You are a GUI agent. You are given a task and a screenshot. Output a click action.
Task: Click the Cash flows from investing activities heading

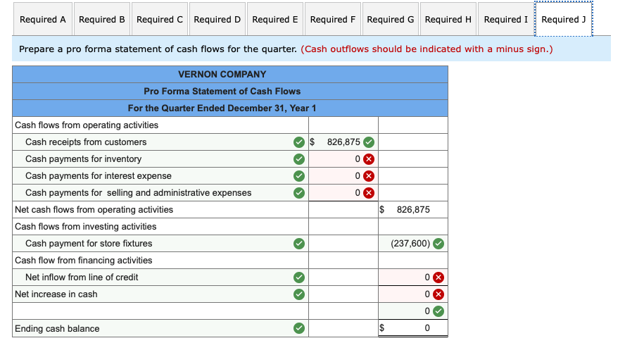tap(85, 226)
